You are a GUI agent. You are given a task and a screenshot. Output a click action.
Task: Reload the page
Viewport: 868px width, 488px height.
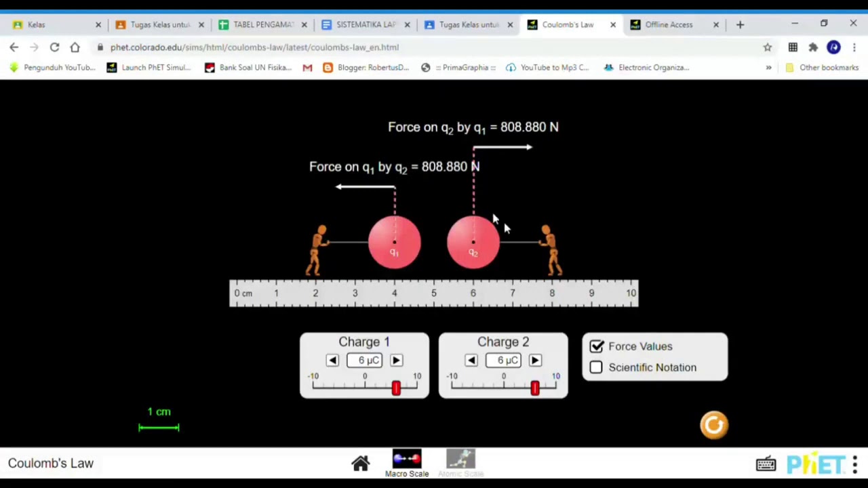click(x=54, y=47)
